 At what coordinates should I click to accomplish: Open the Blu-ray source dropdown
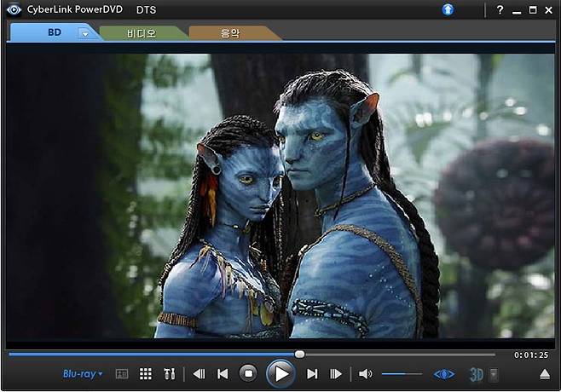[82, 373]
